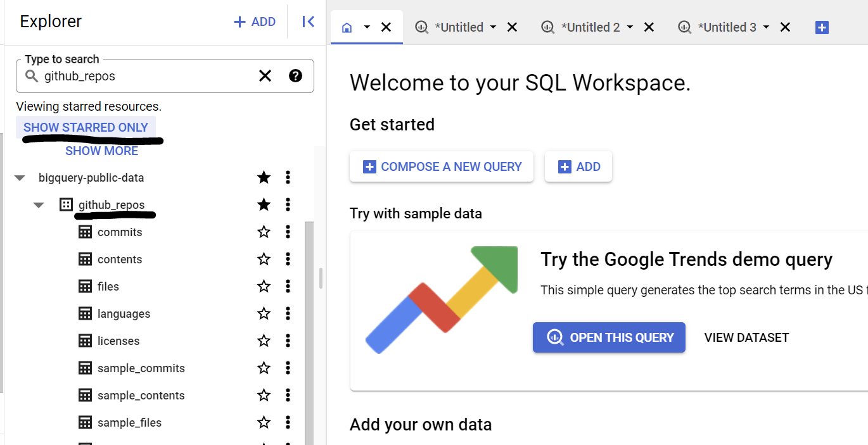Collapse the github_repos dataset expander
The height and width of the screenshot is (445, 868).
39,204
